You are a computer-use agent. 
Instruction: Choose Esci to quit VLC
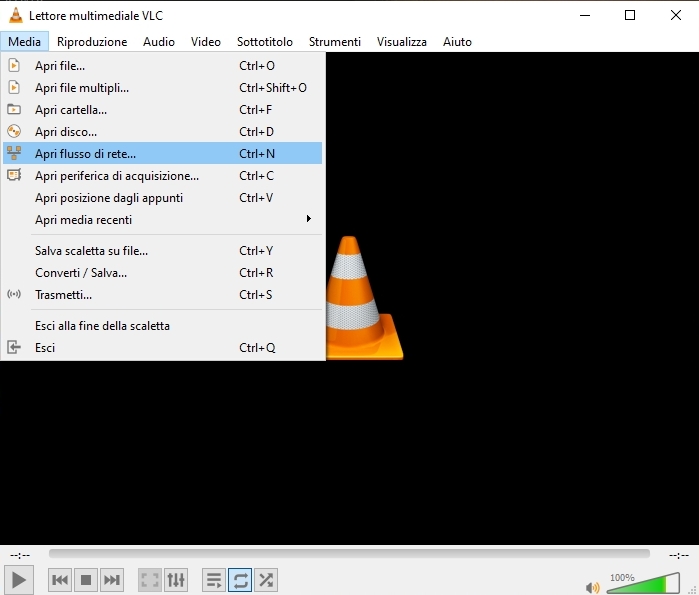[x=162, y=347]
